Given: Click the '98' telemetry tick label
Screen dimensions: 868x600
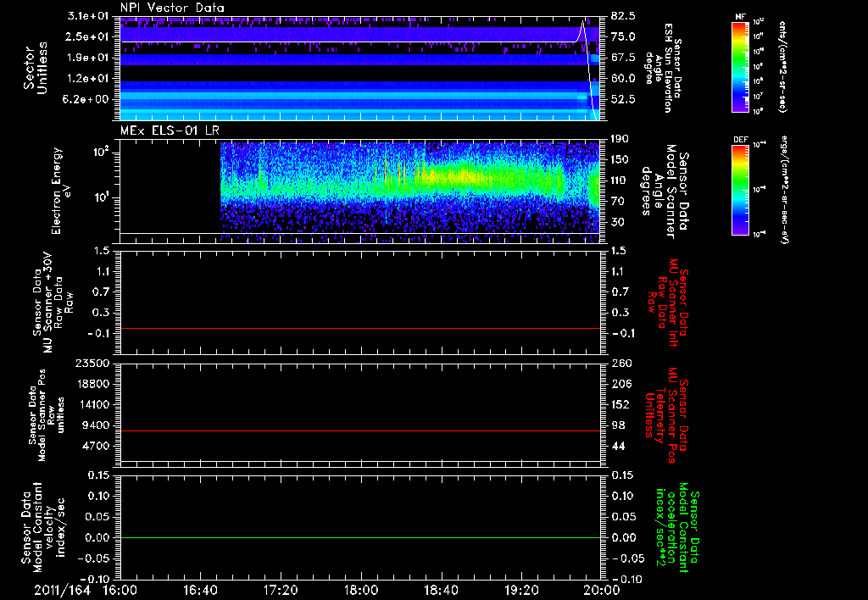Looking at the screenshot, I should click(617, 425).
